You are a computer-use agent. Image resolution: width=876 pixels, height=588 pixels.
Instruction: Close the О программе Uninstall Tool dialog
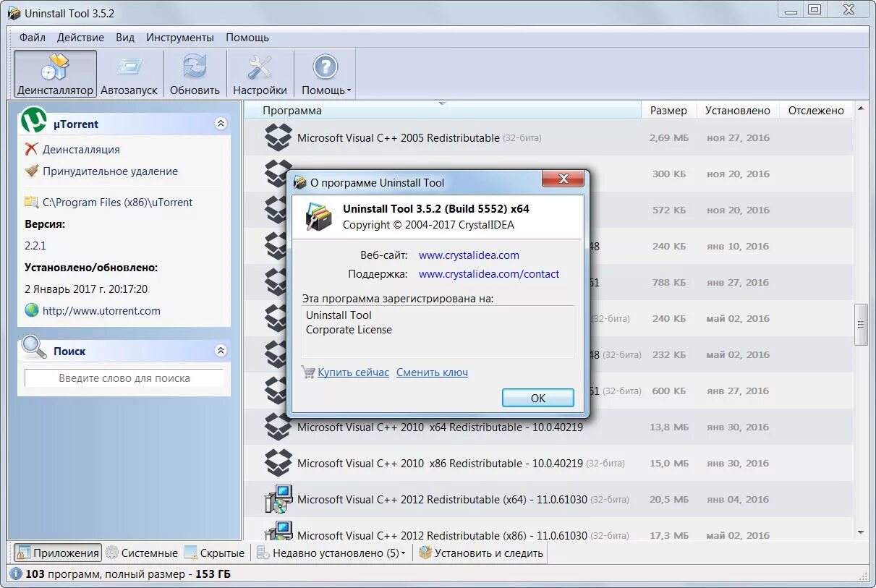click(563, 180)
